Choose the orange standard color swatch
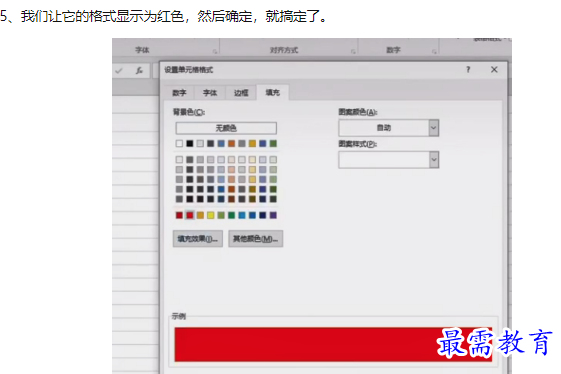This screenshot has height=374, width=561. point(200,215)
